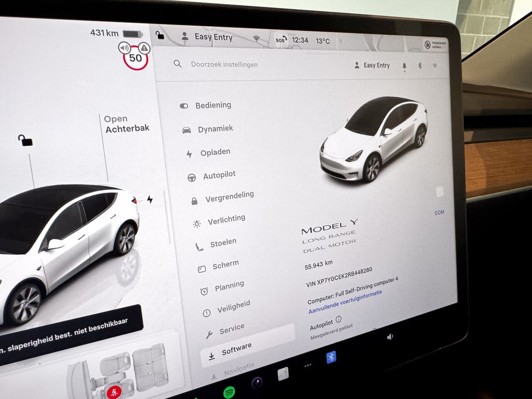
Task: Open Easy Entry profile dropdown in status bar
Action: click(x=208, y=37)
